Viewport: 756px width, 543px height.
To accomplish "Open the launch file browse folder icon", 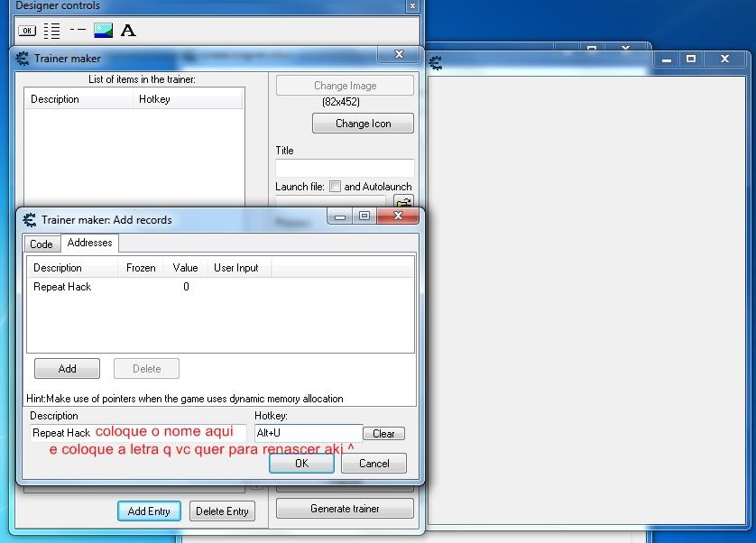I will pos(404,203).
